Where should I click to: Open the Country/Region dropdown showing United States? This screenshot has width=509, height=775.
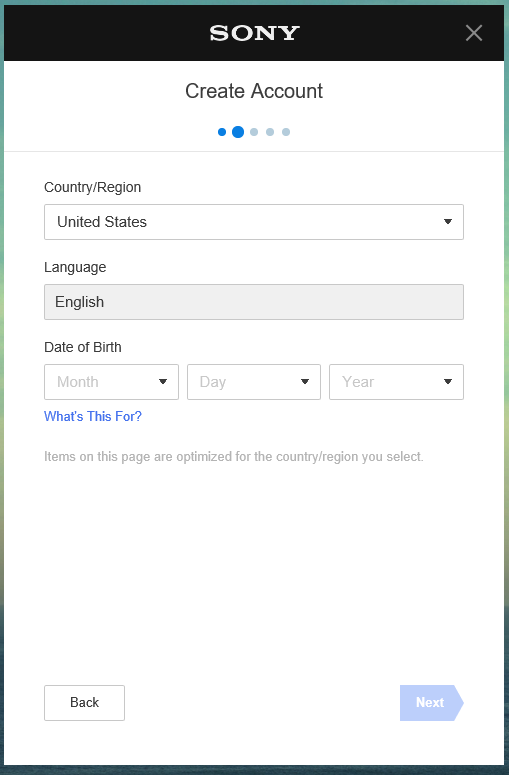254,222
